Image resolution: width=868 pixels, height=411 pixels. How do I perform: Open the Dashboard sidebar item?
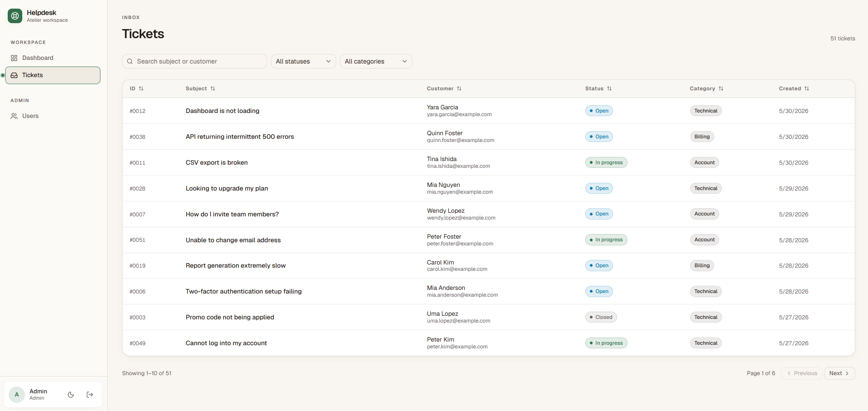coord(53,58)
